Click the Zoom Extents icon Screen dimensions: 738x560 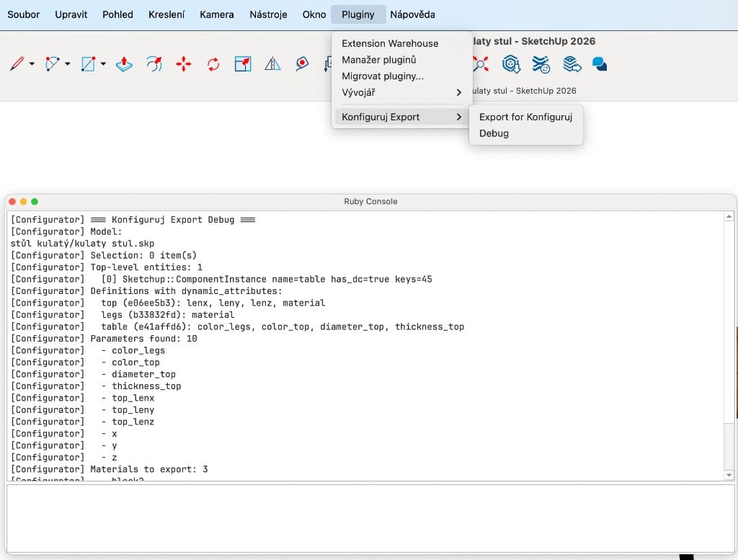pos(481,63)
